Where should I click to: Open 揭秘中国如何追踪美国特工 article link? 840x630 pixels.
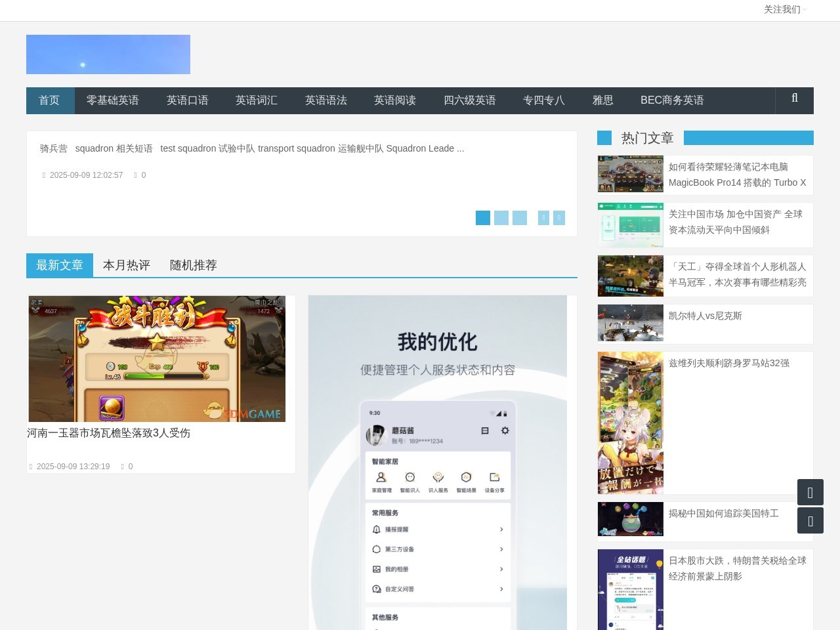[x=724, y=513]
